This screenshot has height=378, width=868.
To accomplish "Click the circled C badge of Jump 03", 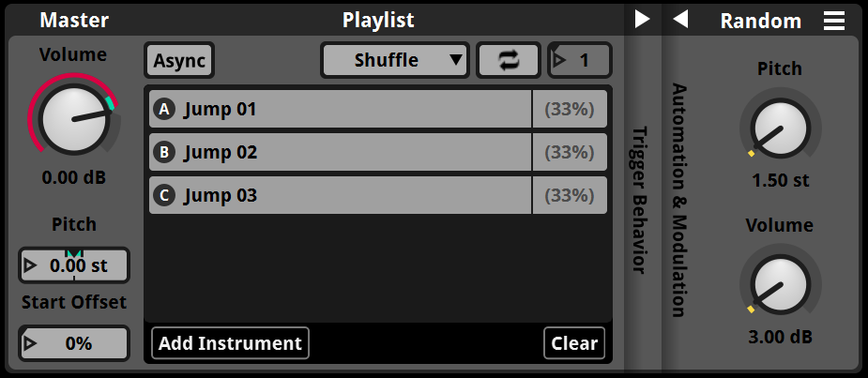I will tap(165, 196).
